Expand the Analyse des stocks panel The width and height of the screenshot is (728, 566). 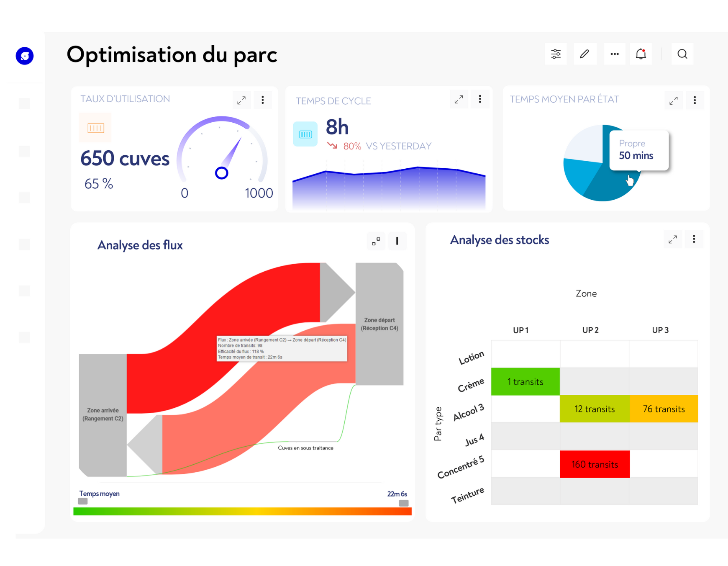672,239
